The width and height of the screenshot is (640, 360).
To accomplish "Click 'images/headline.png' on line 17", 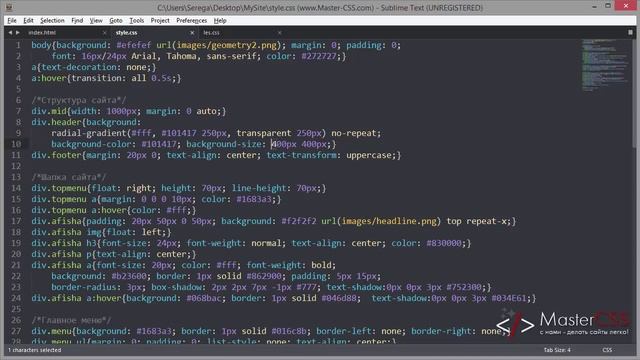I will 389,221.
